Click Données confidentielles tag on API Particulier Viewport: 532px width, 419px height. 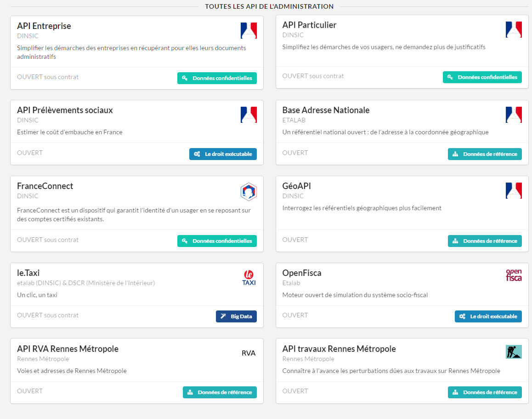pyautogui.click(x=482, y=77)
